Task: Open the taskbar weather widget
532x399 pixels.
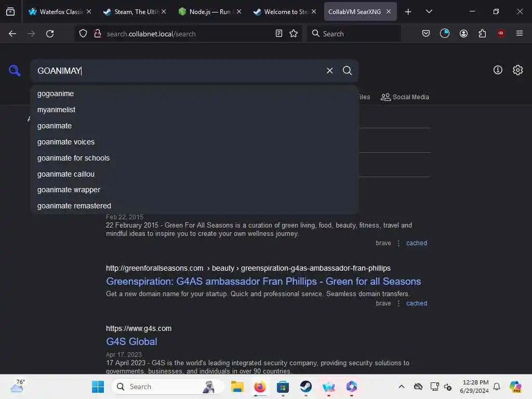Action: click(18, 386)
